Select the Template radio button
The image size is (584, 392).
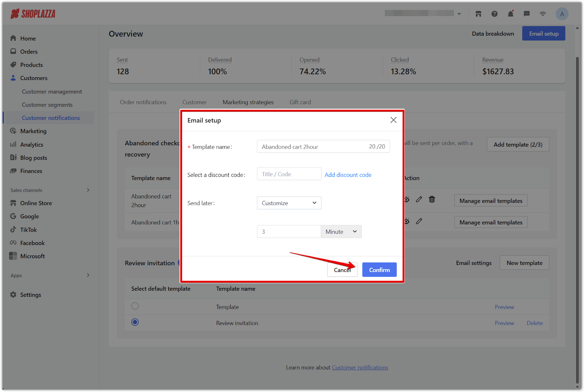pos(135,306)
